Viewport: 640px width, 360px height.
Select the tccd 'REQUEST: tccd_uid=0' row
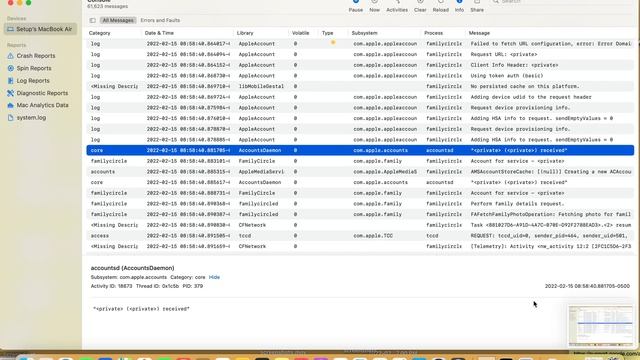[360, 236]
